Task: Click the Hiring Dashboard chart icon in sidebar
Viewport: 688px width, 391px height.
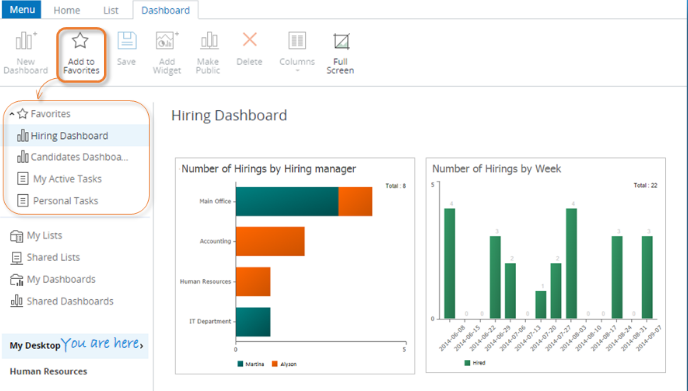Action: (x=22, y=136)
